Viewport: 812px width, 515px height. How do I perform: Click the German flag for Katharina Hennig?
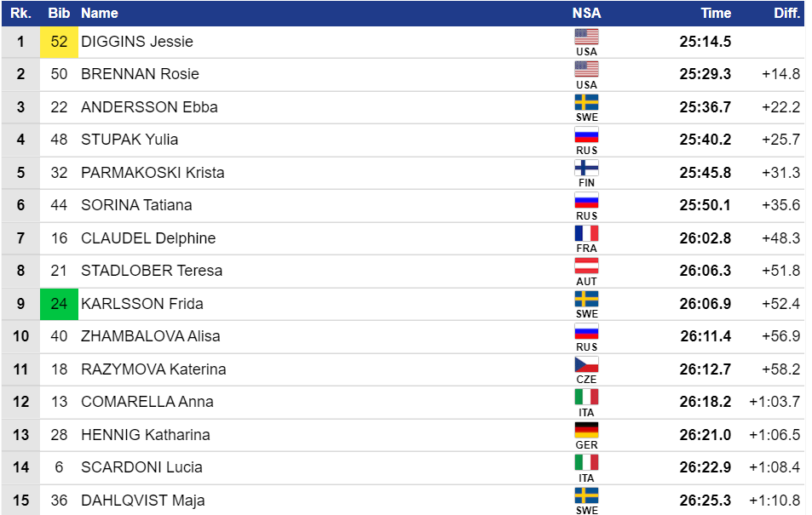[586, 430]
